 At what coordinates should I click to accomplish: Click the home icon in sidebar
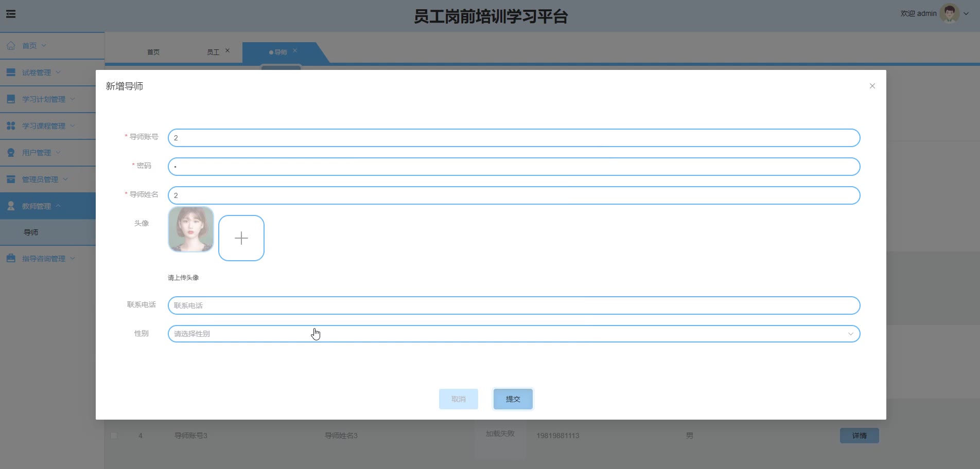point(11,46)
